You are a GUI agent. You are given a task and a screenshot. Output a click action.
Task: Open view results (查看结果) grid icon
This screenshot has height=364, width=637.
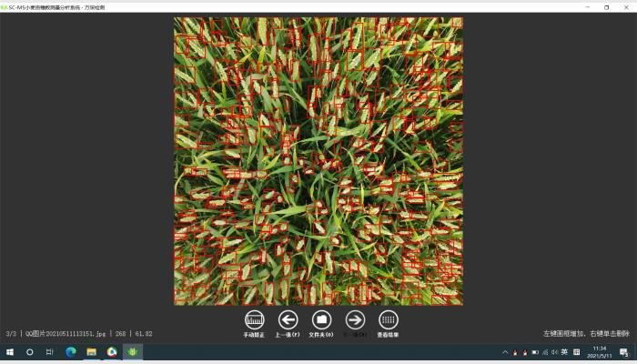point(388,320)
